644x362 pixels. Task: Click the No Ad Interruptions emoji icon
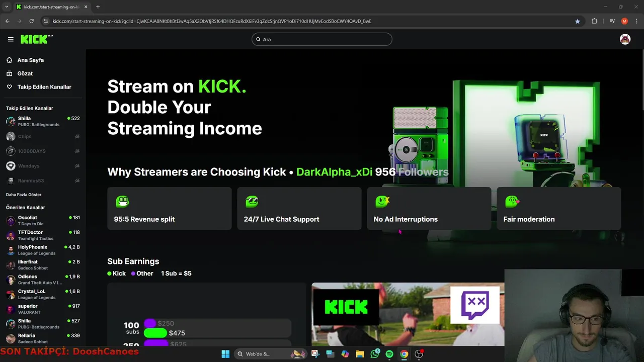click(x=382, y=202)
